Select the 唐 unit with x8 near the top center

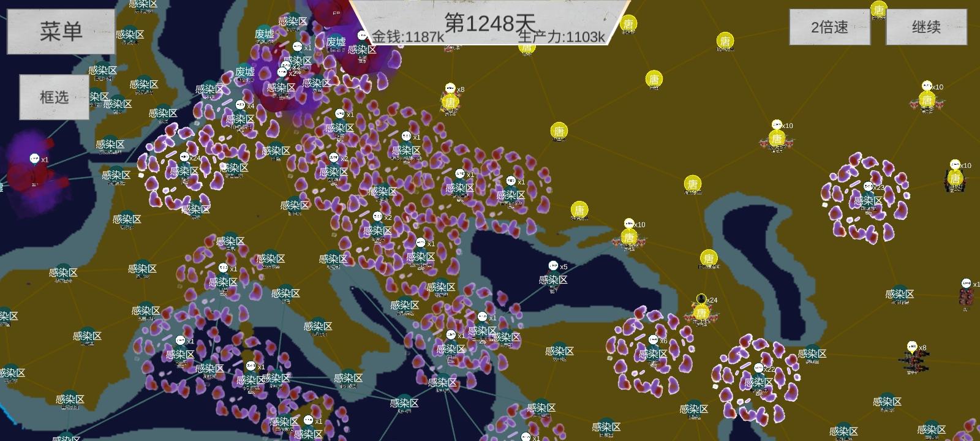[450, 102]
